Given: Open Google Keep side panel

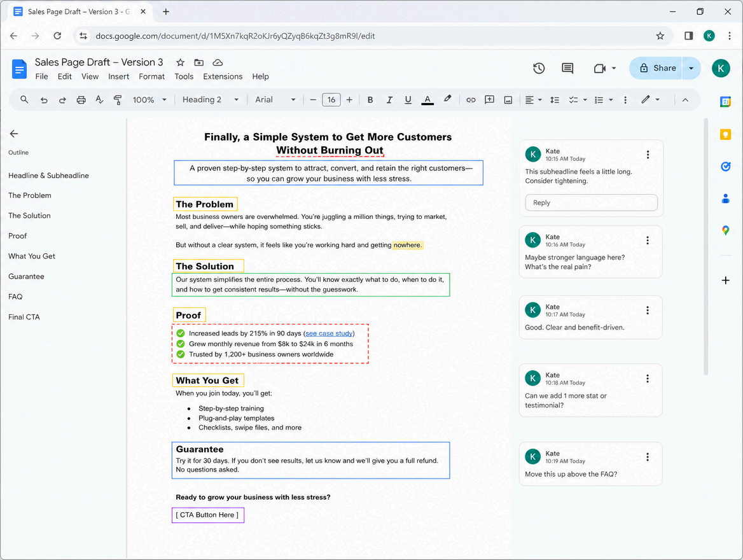Looking at the screenshot, I should pyautogui.click(x=725, y=135).
